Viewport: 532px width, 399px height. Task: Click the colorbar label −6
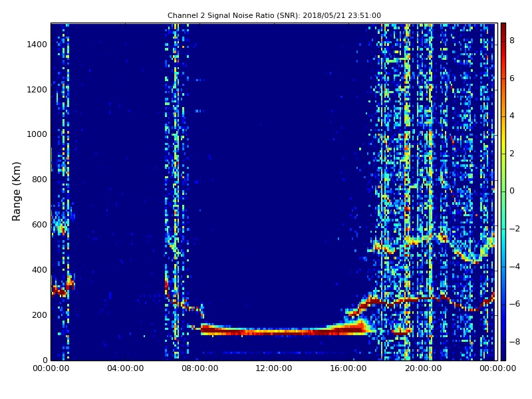(x=515, y=304)
